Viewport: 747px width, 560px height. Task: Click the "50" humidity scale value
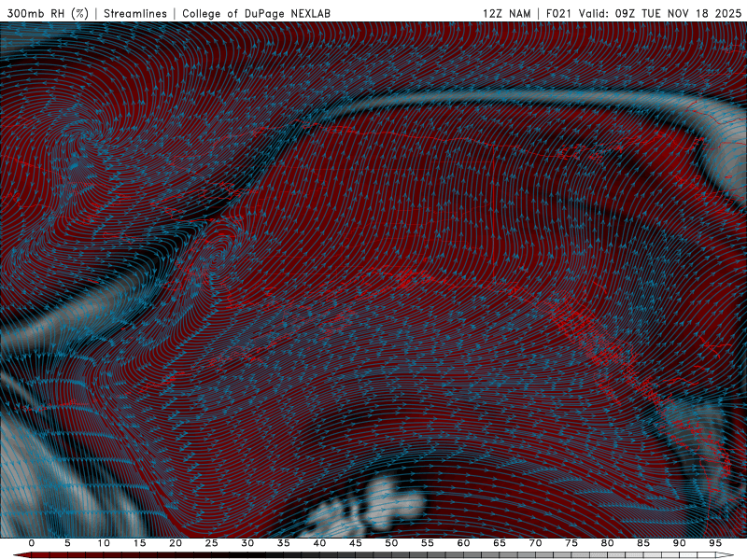coord(391,543)
